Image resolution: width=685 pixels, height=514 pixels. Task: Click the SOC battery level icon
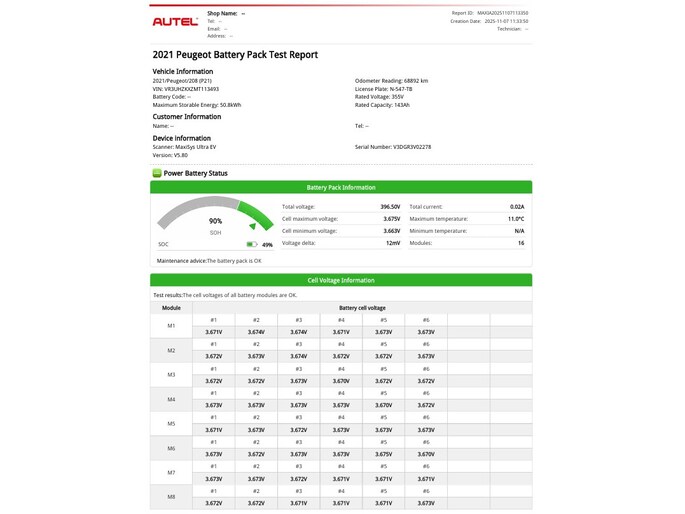click(x=252, y=244)
